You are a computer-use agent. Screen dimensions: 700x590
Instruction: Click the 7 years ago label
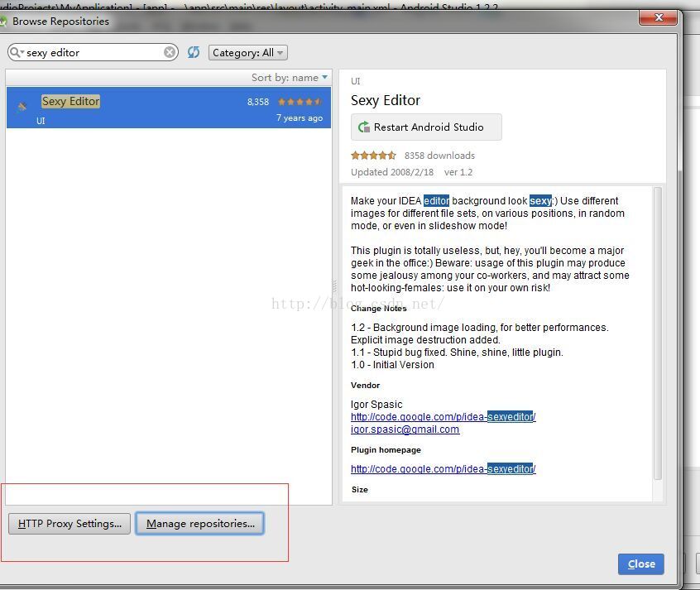click(299, 118)
